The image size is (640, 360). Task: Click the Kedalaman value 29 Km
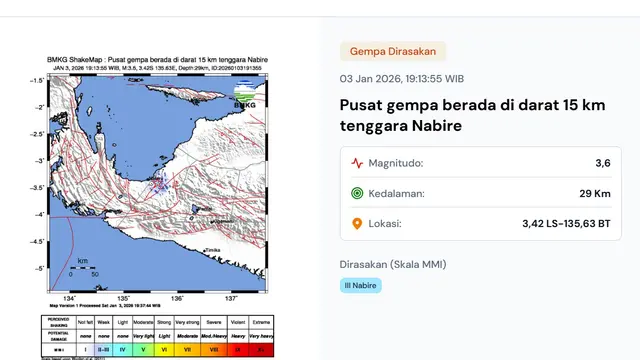pos(595,193)
